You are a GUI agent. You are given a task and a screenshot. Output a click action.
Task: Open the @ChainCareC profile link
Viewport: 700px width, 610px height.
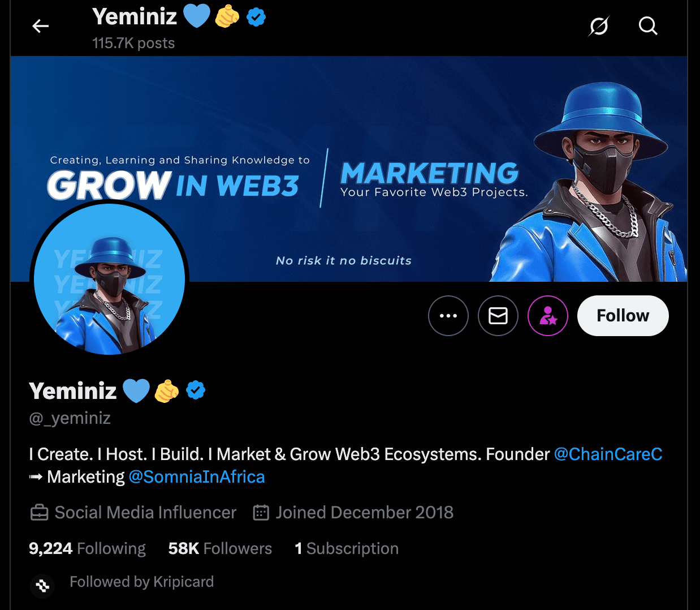tap(608, 453)
